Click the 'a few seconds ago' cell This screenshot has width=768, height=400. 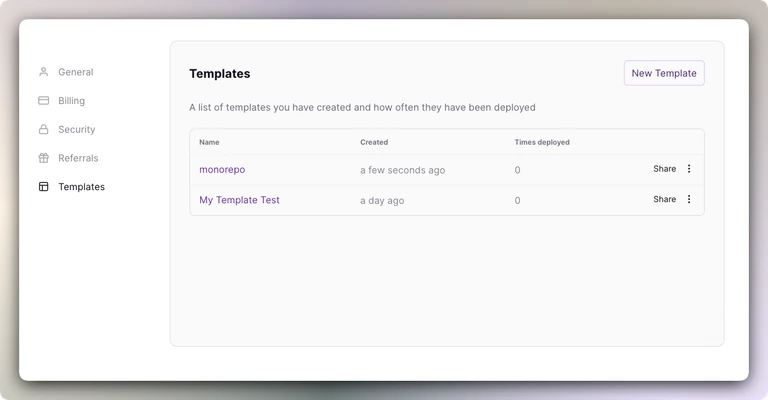[x=403, y=170]
